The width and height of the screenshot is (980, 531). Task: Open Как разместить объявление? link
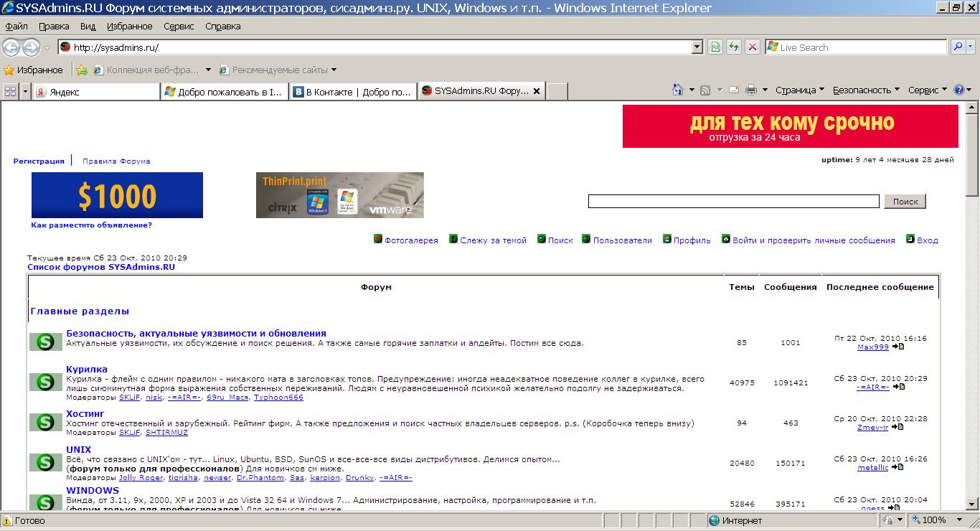coord(91,225)
